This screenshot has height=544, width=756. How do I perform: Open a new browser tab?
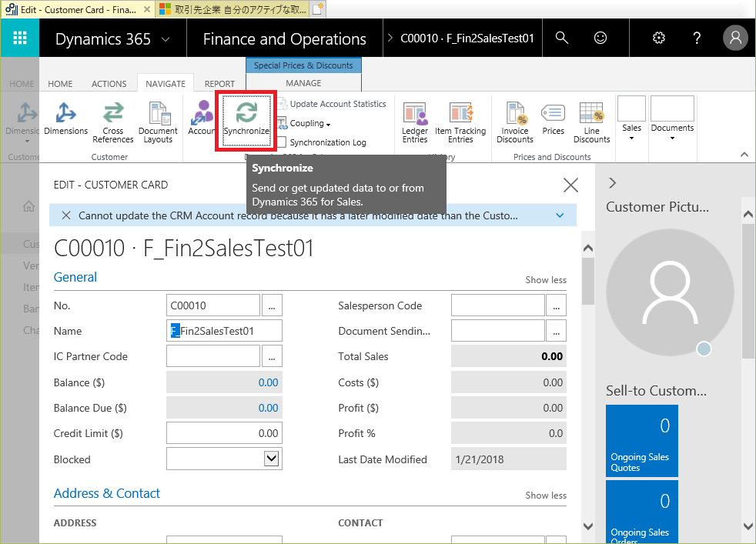coord(317,10)
